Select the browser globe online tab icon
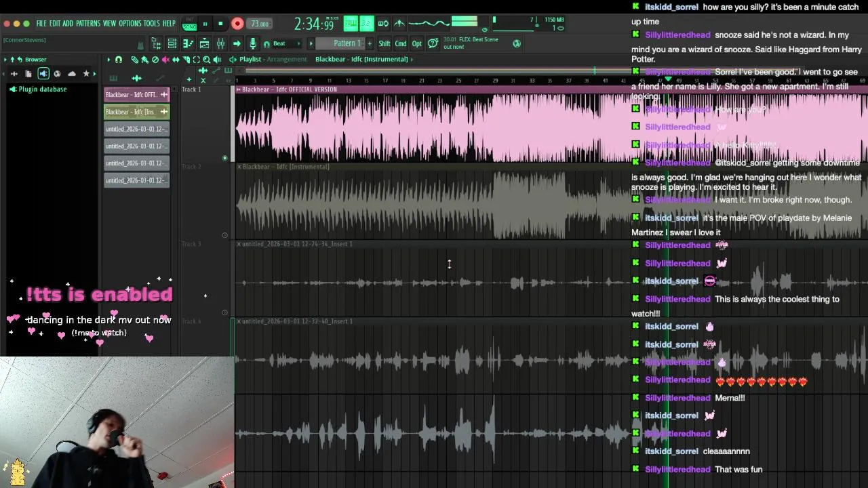This screenshot has height=488, width=868. [x=57, y=74]
